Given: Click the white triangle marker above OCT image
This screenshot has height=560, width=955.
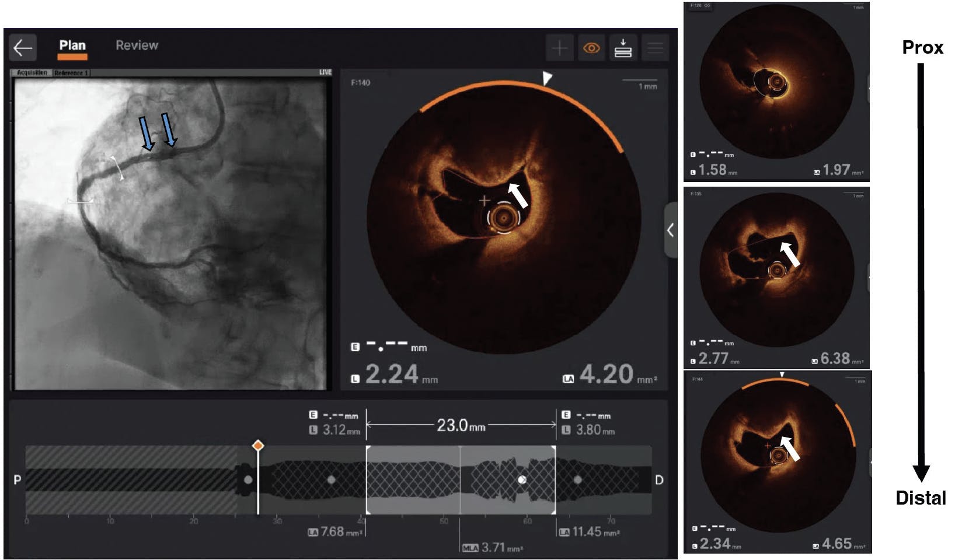Looking at the screenshot, I should pos(546,78).
